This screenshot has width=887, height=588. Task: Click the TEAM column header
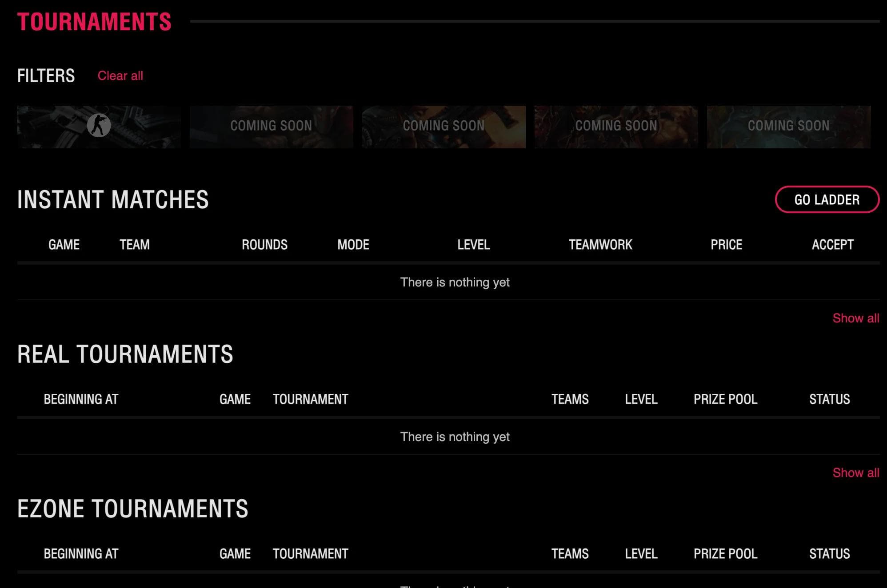[134, 245]
